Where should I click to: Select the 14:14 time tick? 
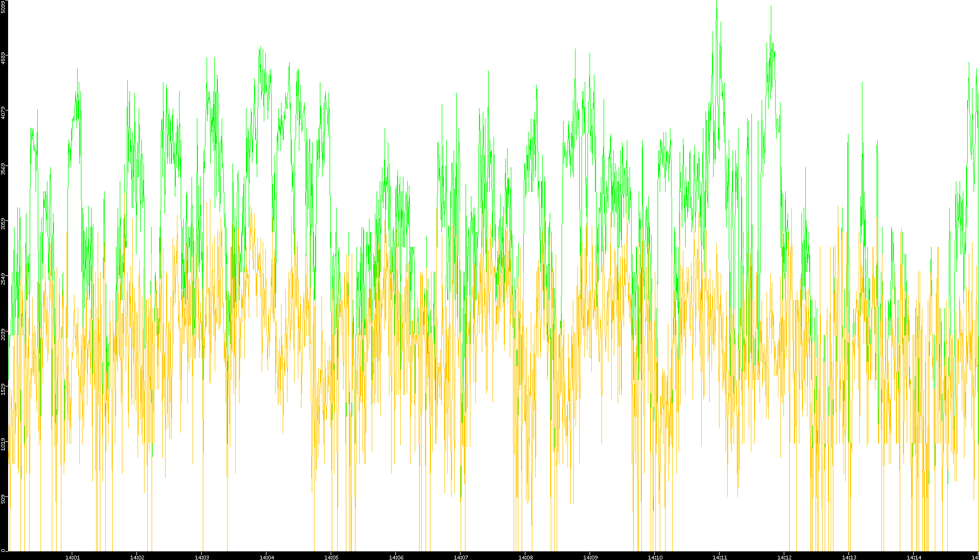[914, 557]
